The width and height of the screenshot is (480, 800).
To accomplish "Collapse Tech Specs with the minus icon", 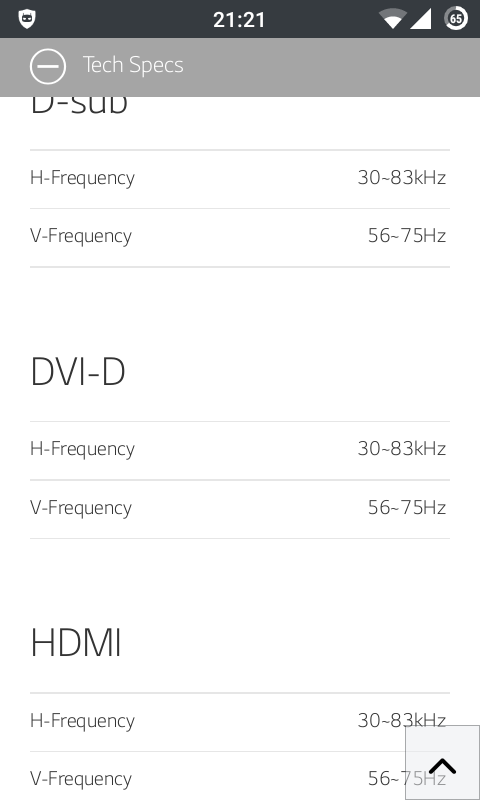I will pos(47,66).
